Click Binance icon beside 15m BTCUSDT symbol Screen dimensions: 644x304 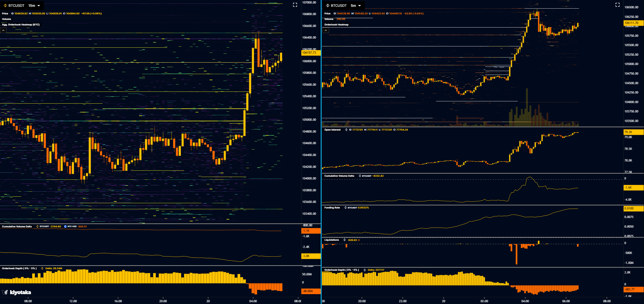5,6
